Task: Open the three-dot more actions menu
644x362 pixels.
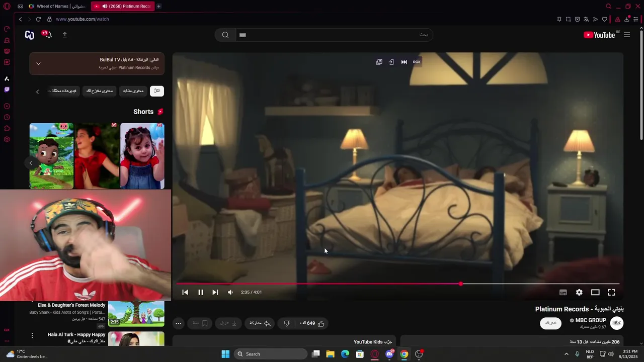Action: 179,323
